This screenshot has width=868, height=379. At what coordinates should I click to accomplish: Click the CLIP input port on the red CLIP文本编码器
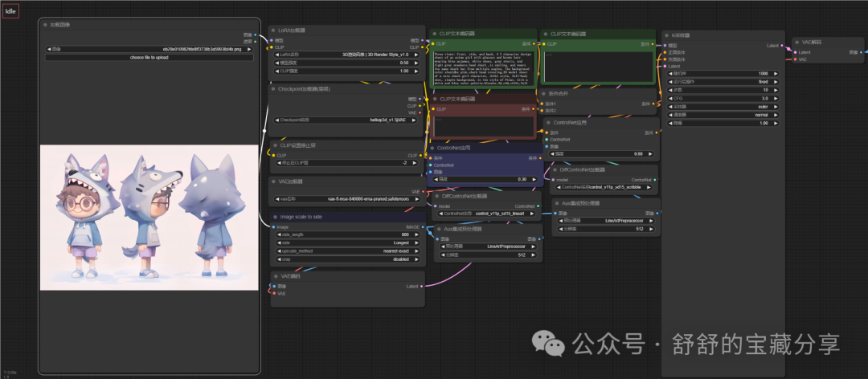pos(433,109)
